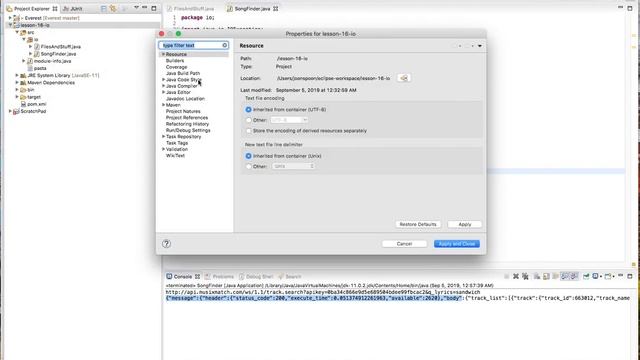Viewport: 640px width, 360px height.
Task: Expand Java Code Style in properties tree
Action: pos(164,80)
